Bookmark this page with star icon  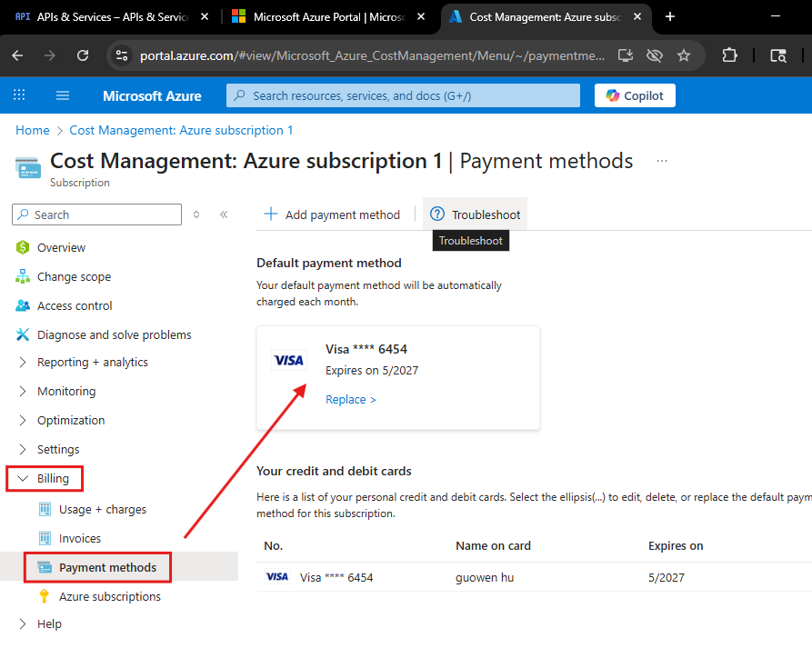pos(684,55)
